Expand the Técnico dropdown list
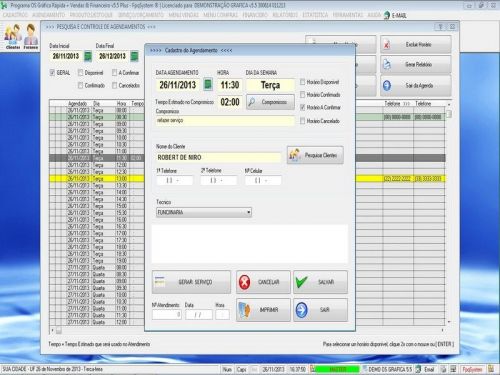Viewport: 500px width, 375px height. [248, 212]
